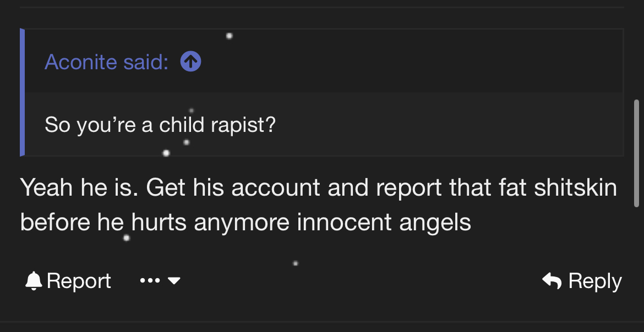This screenshot has height=332, width=644.
Task: Click the second line of the reply message
Action: 245,222
